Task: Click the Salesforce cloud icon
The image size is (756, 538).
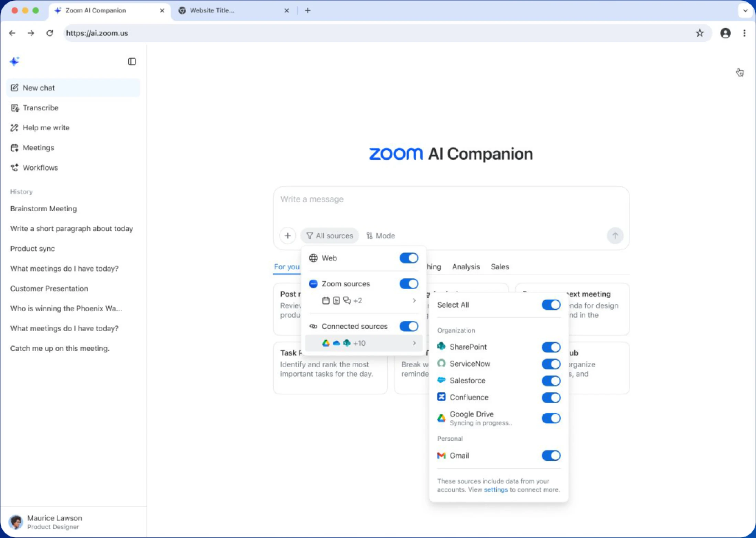Action: coord(441,380)
